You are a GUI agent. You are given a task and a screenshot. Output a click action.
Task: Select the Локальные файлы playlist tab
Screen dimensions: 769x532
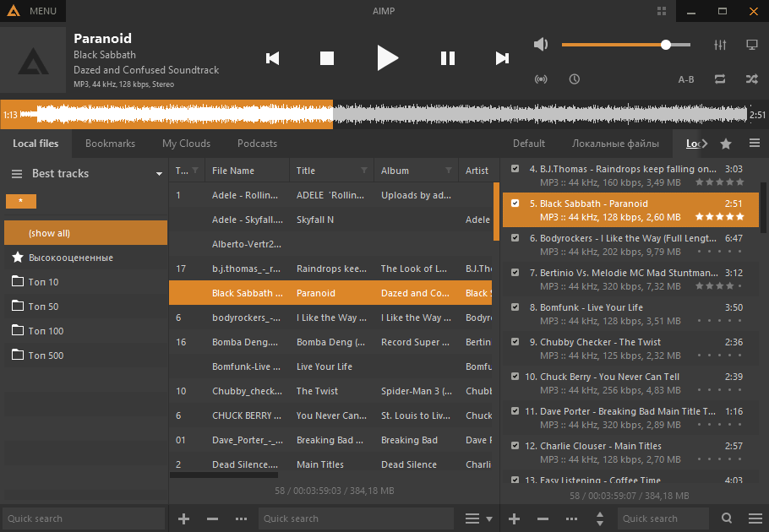click(x=615, y=144)
